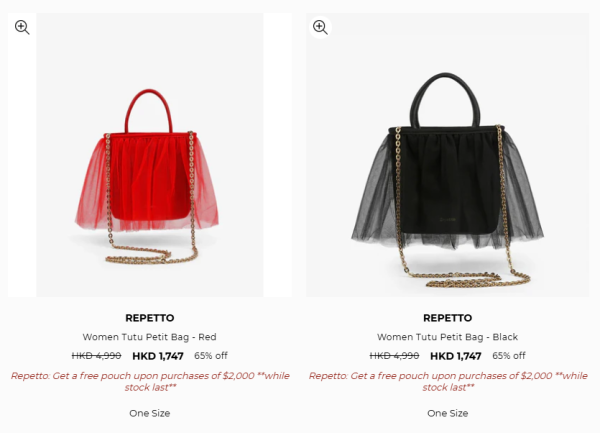Click the crossed-out HKD 4,990 on black bag
Image resolution: width=600 pixels, height=433 pixels.
pos(395,356)
